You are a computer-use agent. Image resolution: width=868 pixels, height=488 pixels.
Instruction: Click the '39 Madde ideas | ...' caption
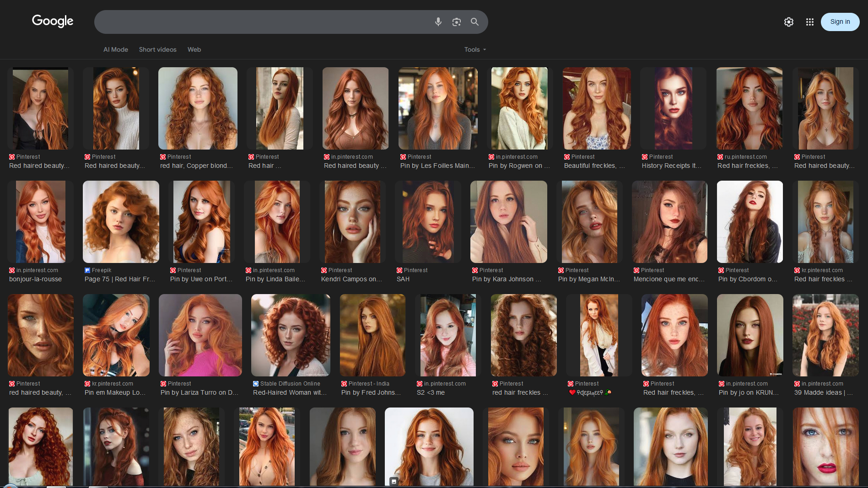point(823,392)
